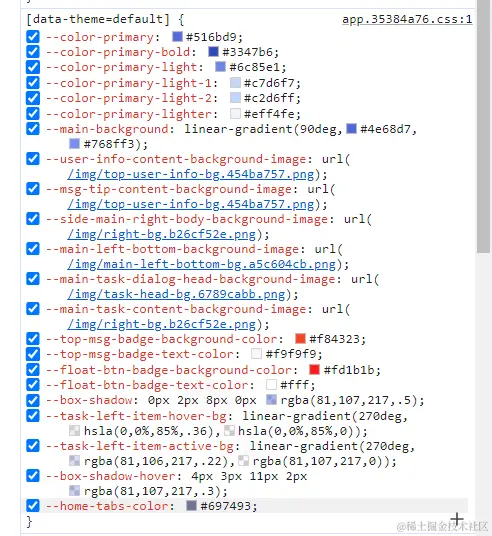This screenshot has width=492, height=536.
Task: Follow the /img/task-head-bg.6789cabb.png link
Action: tap(176, 294)
